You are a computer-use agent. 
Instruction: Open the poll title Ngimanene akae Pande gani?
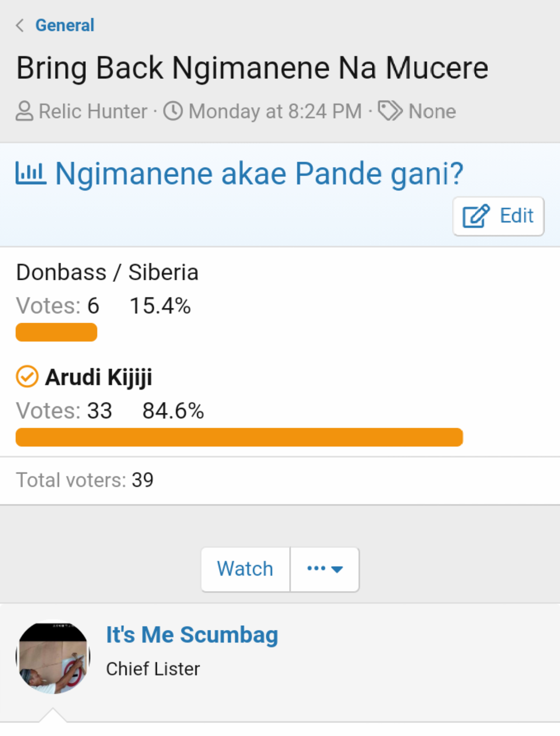(x=259, y=174)
